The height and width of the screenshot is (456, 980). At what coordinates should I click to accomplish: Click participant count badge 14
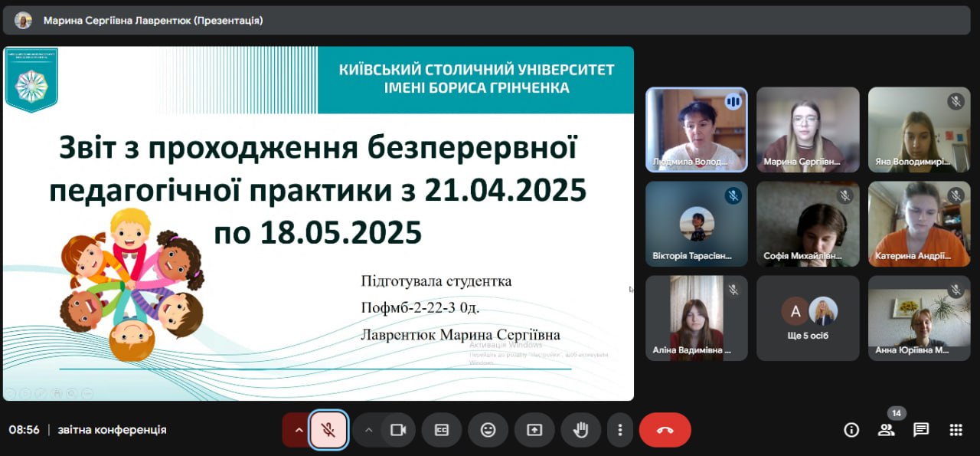897,413
